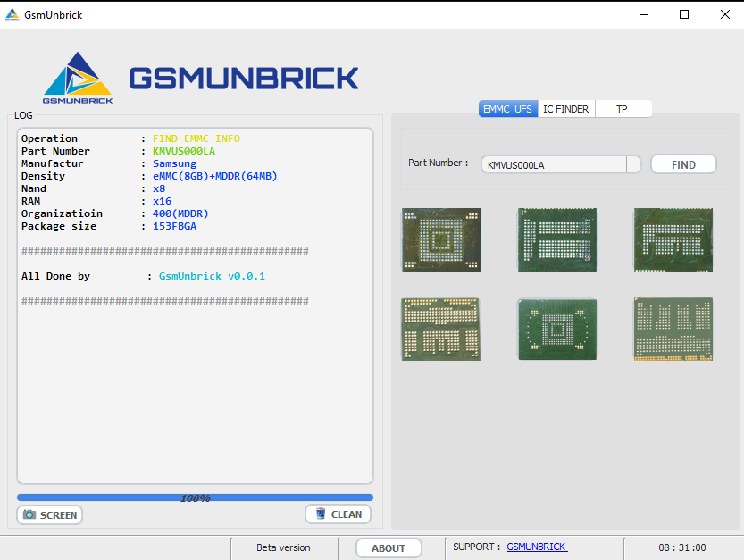Image resolution: width=744 pixels, height=560 pixels.
Task: Click the camera icon on SCREEN button
Action: (29, 514)
